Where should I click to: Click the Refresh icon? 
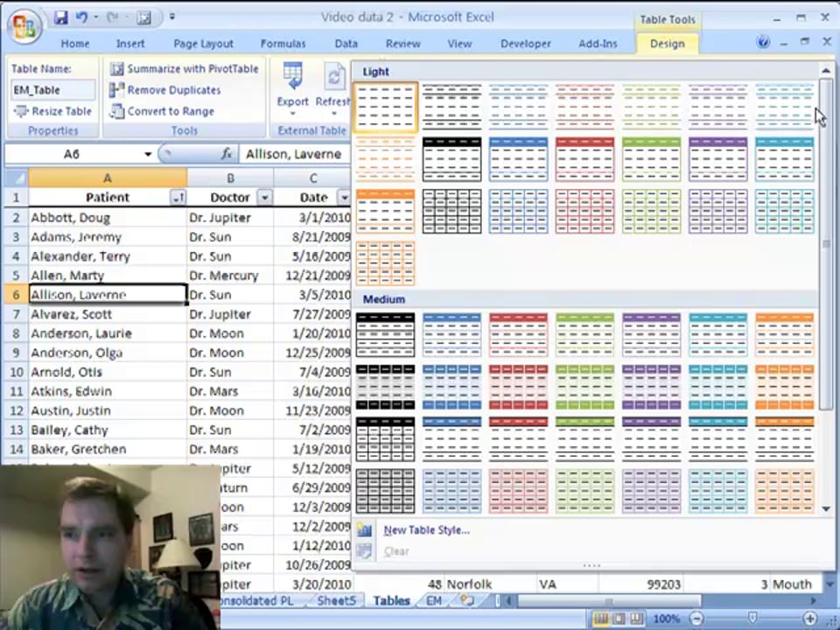point(333,78)
